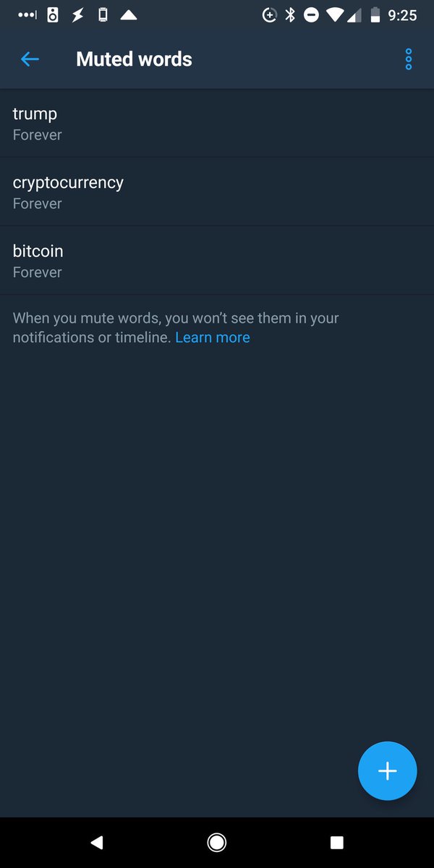Viewport: 434px width, 868px height.
Task: Open the muted word trump
Action: [217, 123]
